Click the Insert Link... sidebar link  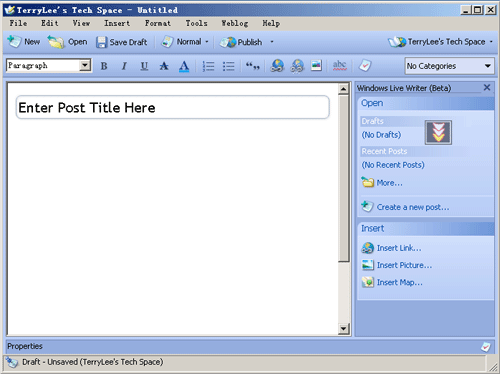(391, 248)
